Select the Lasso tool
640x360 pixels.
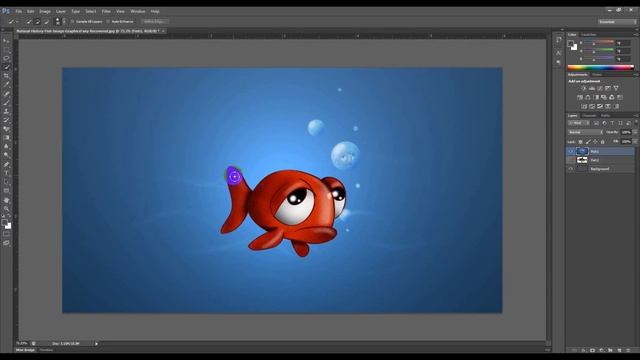tap(6, 58)
